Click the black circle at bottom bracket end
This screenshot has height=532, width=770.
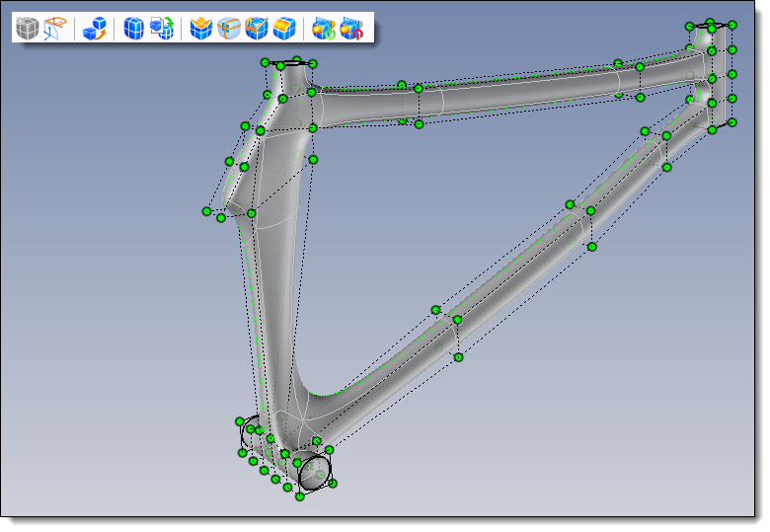point(314,473)
